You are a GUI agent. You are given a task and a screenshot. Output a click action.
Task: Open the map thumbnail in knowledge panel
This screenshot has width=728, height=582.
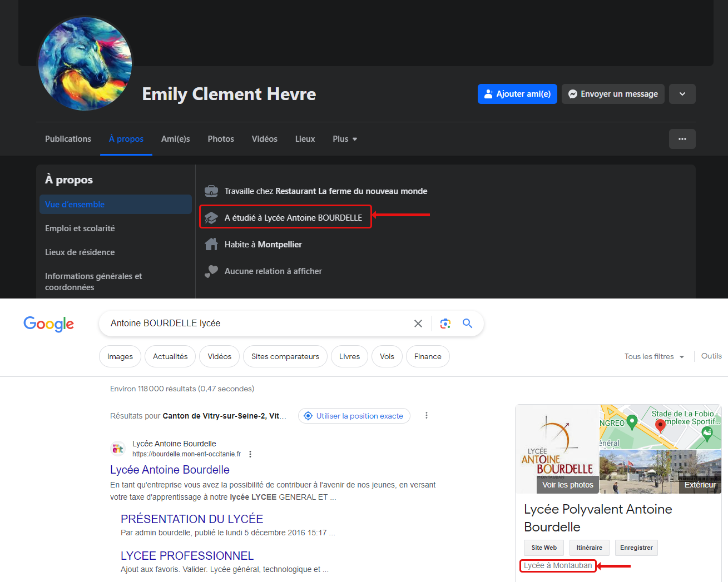pyautogui.click(x=660, y=426)
